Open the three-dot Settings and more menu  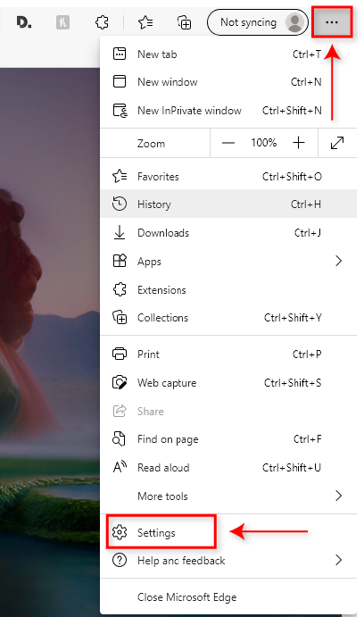[x=332, y=22]
